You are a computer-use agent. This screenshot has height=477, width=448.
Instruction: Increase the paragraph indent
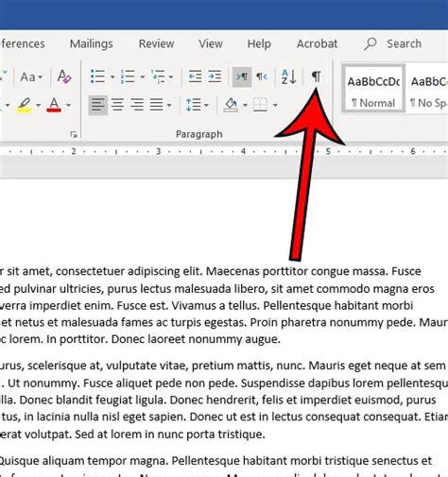click(215, 77)
